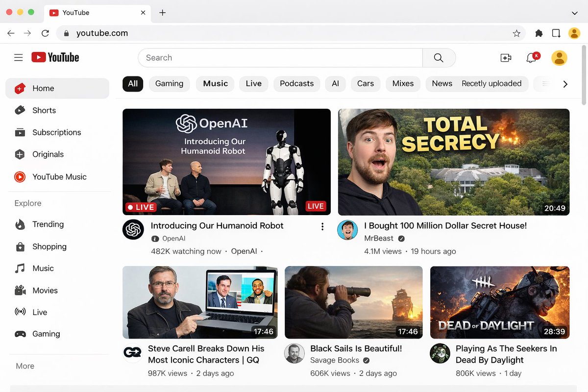Select the Music category chip

pos(215,84)
